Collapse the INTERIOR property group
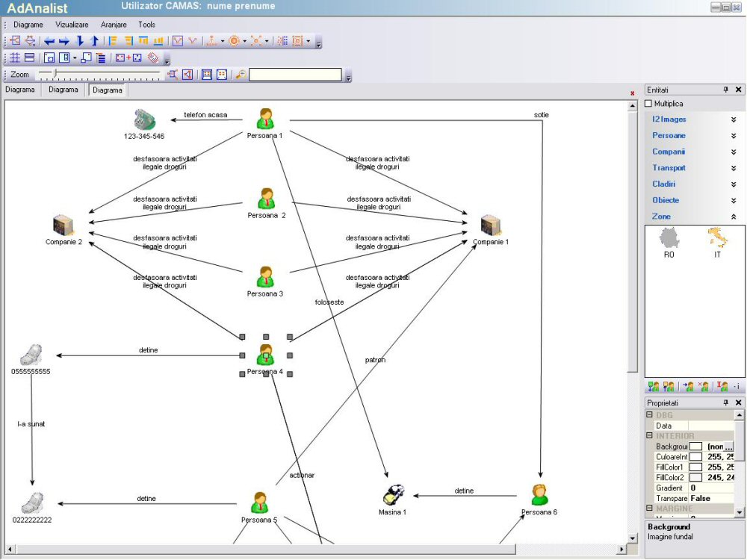The height and width of the screenshot is (560, 747). tap(650, 435)
